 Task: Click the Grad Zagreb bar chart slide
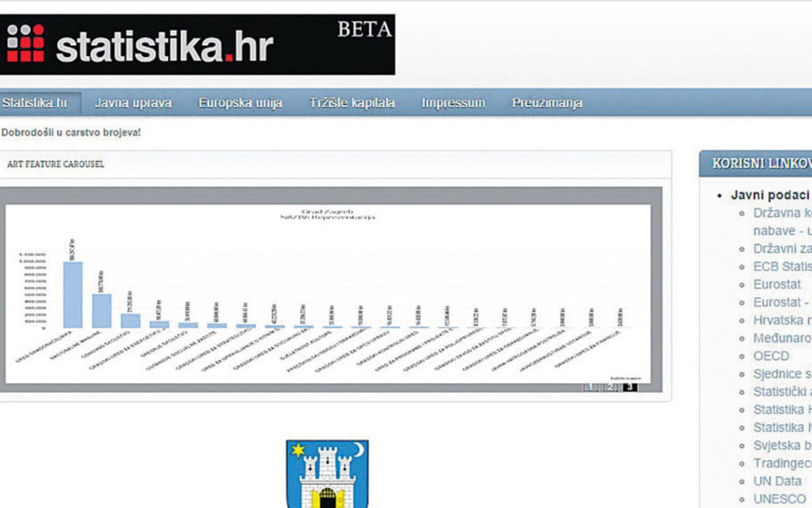[328, 293]
